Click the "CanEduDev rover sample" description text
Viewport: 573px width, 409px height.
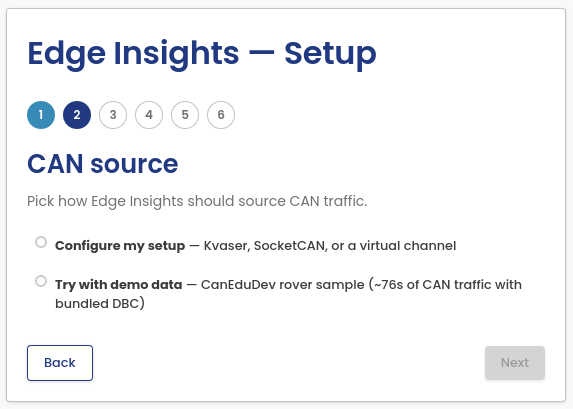282,285
